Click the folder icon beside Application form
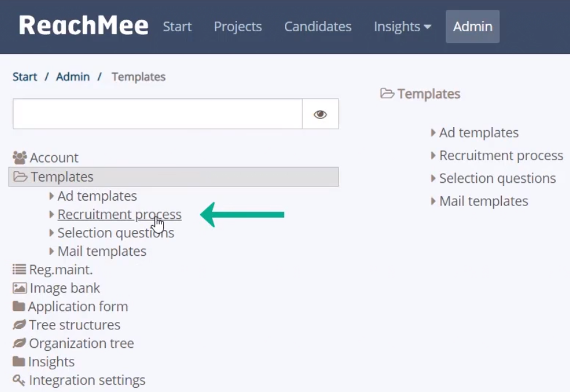The width and height of the screenshot is (570, 392). [x=19, y=306]
